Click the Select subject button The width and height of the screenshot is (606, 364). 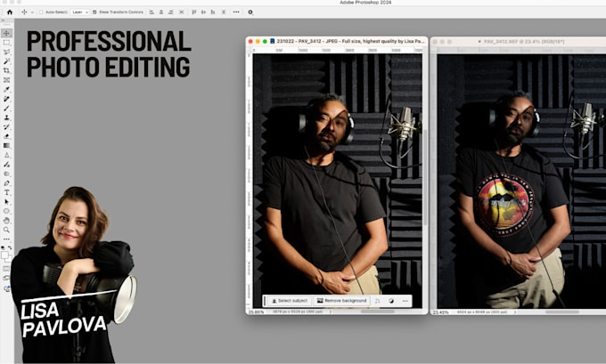coord(290,301)
